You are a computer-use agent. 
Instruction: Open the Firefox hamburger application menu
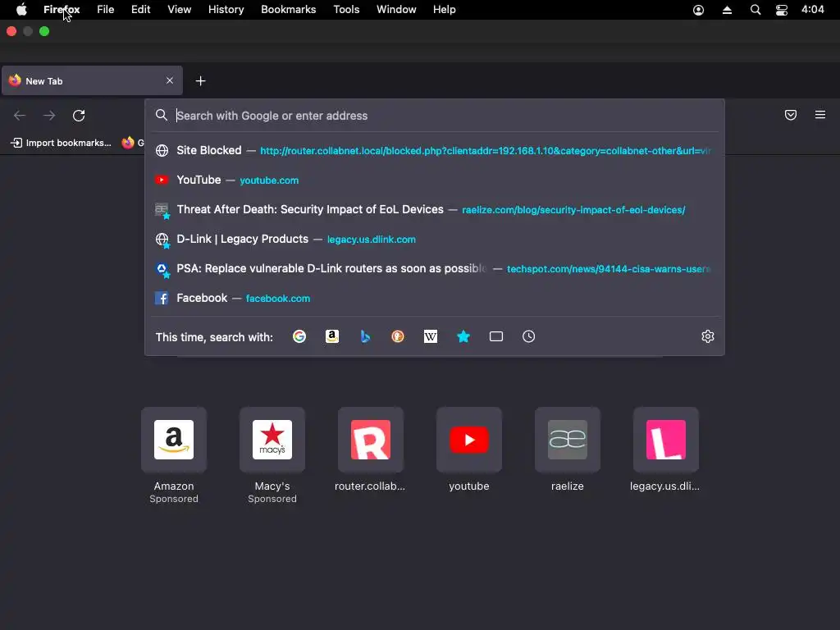click(x=820, y=115)
